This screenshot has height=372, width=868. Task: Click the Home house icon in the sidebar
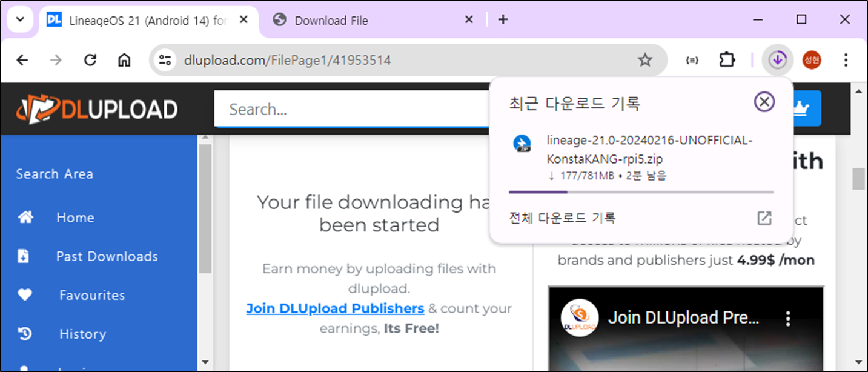pos(25,218)
